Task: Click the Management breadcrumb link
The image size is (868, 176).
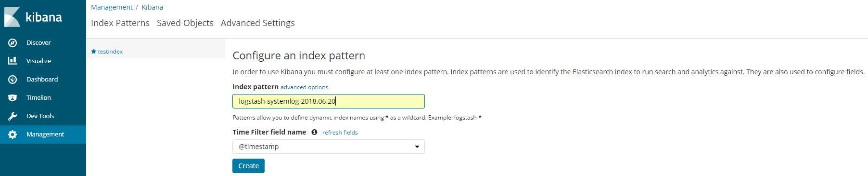Action: [112, 7]
